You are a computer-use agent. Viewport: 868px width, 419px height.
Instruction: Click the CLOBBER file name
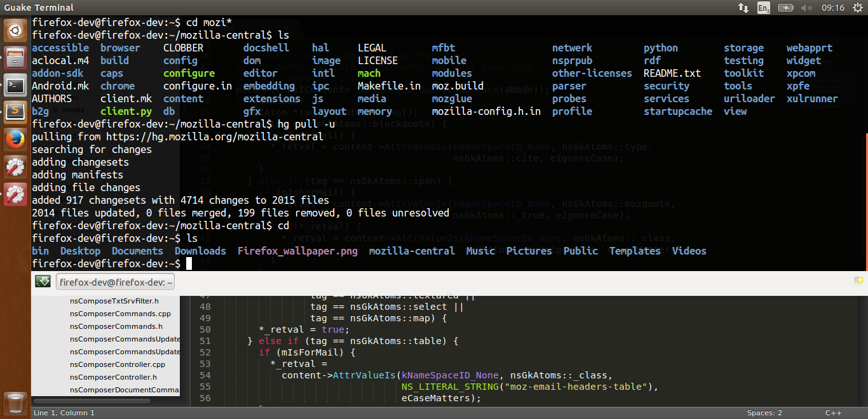click(183, 48)
